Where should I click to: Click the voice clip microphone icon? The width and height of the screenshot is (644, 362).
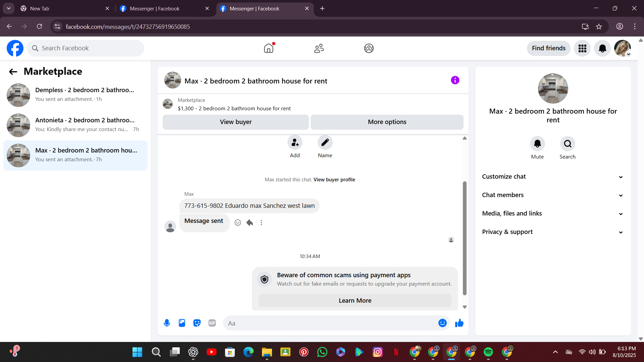[x=167, y=323]
